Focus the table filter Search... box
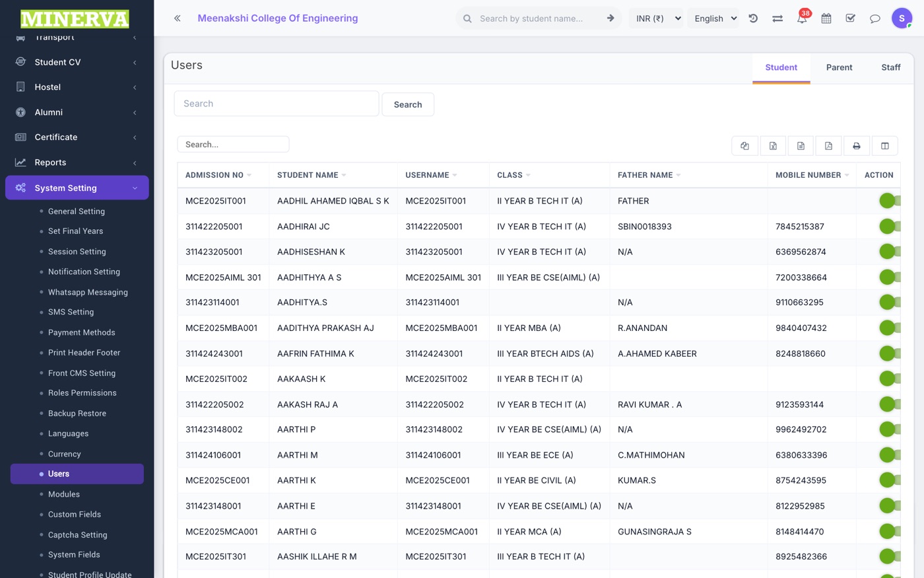This screenshot has height=578, width=924. point(233,145)
